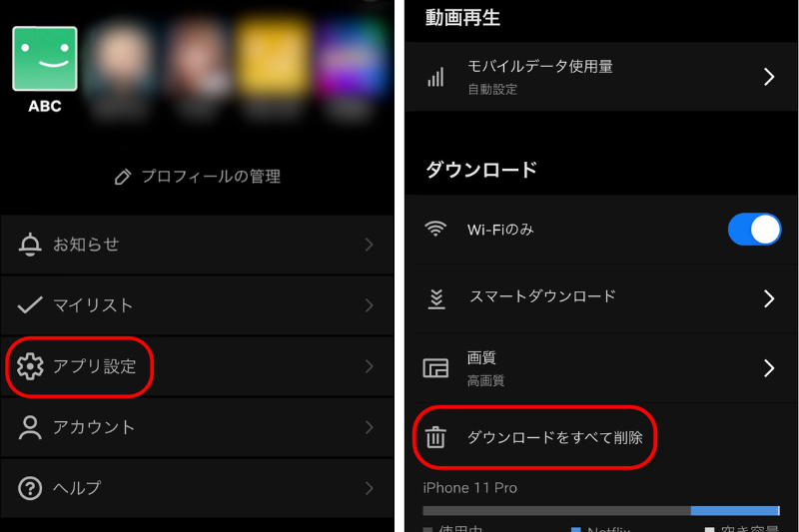Select the green ABC profile avatar
The width and height of the screenshot is (799, 532).
pyautogui.click(x=45, y=59)
